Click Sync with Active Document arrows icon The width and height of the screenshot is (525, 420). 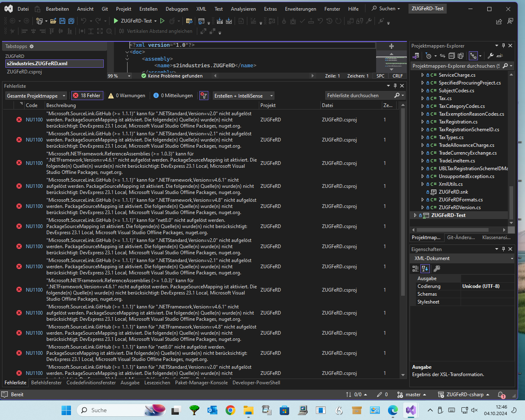(443, 56)
